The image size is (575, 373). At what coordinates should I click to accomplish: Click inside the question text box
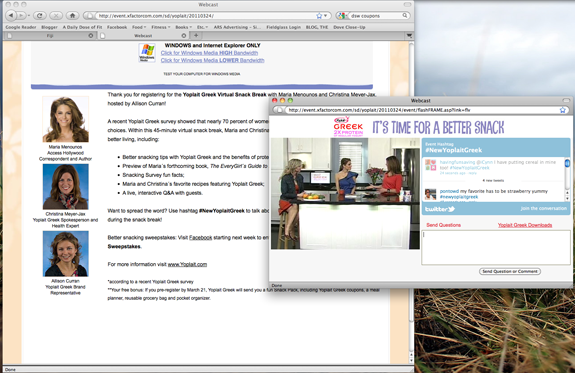496,247
